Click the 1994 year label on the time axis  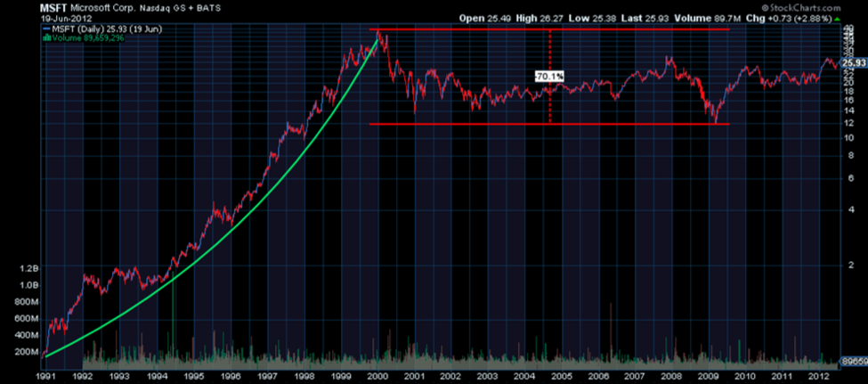pyautogui.click(x=158, y=378)
